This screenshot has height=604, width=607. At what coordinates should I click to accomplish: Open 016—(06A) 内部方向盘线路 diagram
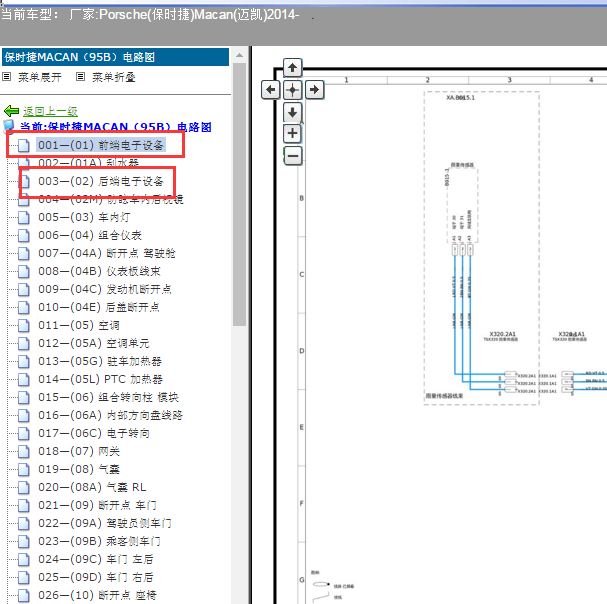110,415
